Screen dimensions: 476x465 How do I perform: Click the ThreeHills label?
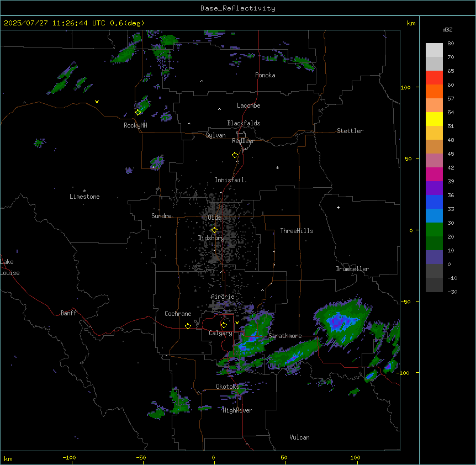click(297, 231)
